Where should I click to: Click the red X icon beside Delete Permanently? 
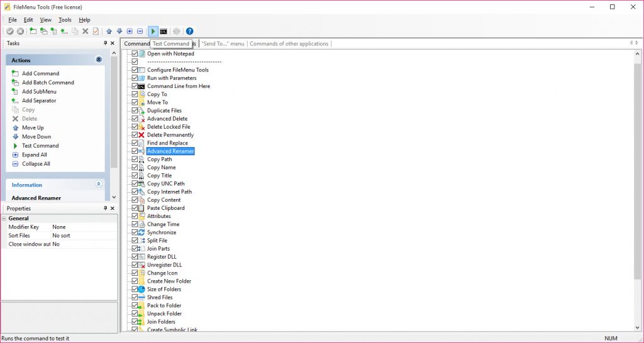[142, 135]
